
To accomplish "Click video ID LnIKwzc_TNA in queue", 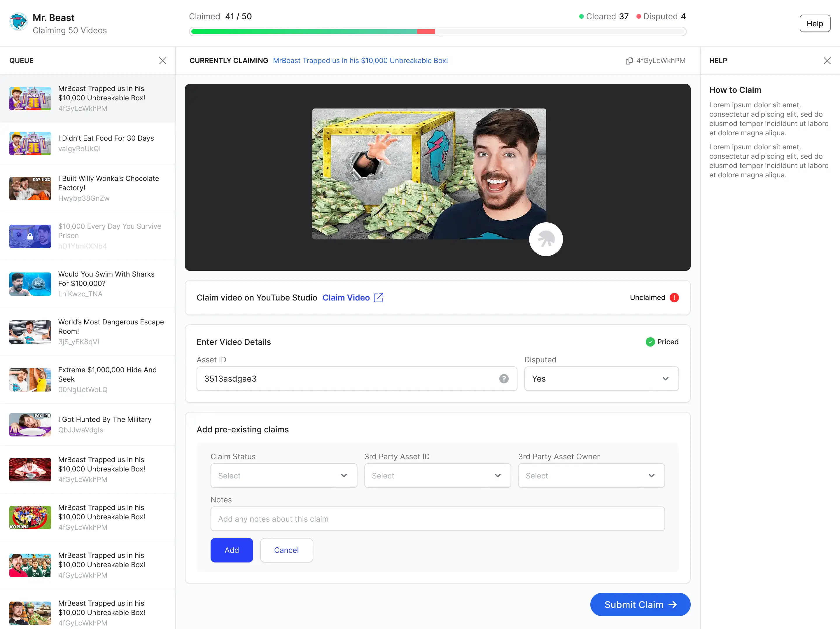I will 80,294.
